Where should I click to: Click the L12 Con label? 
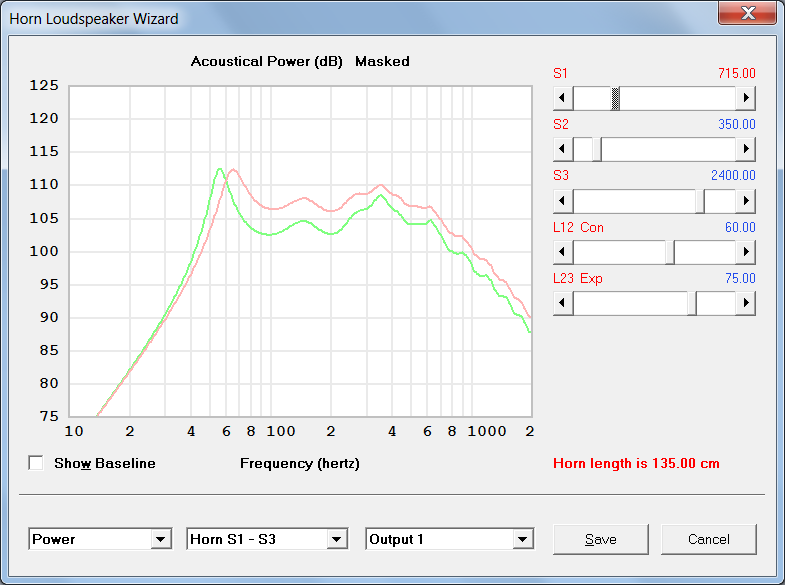pyautogui.click(x=578, y=228)
